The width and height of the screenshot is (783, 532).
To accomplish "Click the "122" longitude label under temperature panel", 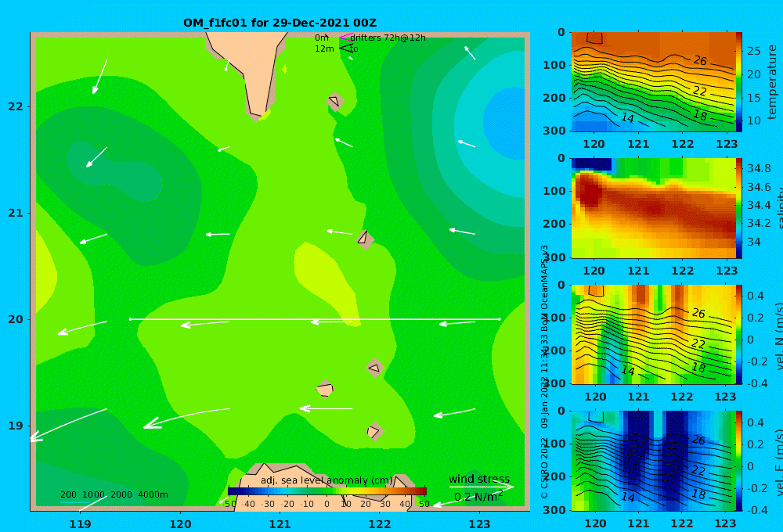I will tap(682, 144).
